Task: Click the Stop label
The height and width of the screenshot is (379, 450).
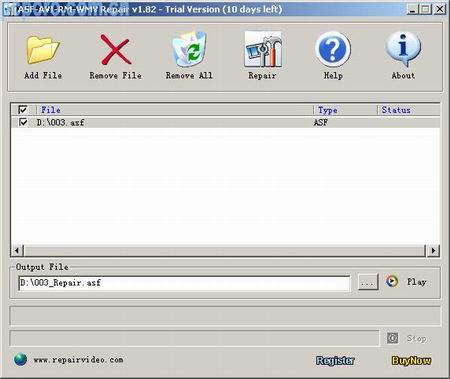Action: point(416,338)
